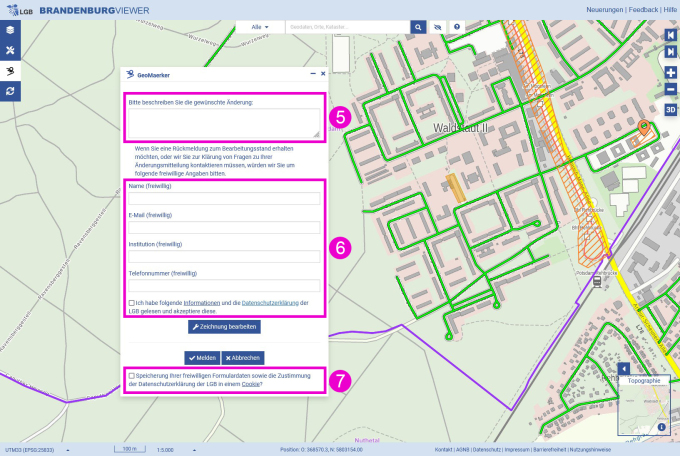This screenshot has width=680, height=456.
Task: Open Hilfe in the header
Action: [670, 10]
